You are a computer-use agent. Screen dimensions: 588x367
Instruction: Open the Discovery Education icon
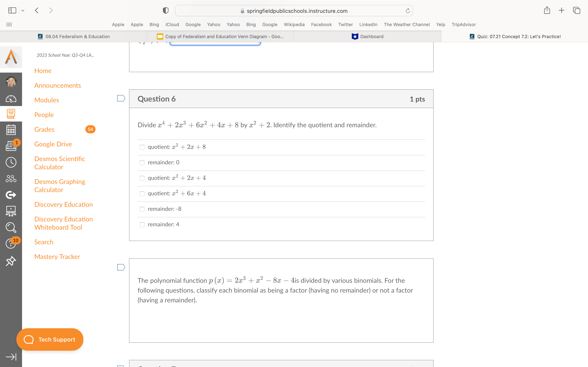point(63,204)
